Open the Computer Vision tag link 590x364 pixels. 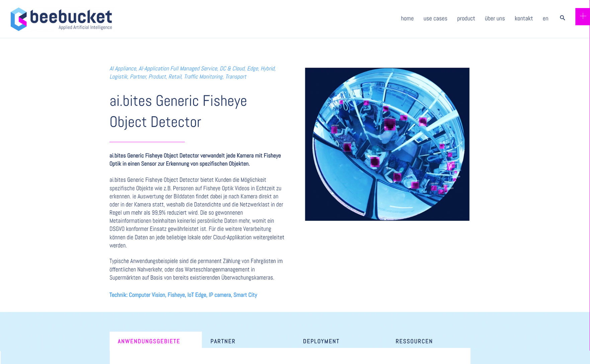click(x=147, y=295)
